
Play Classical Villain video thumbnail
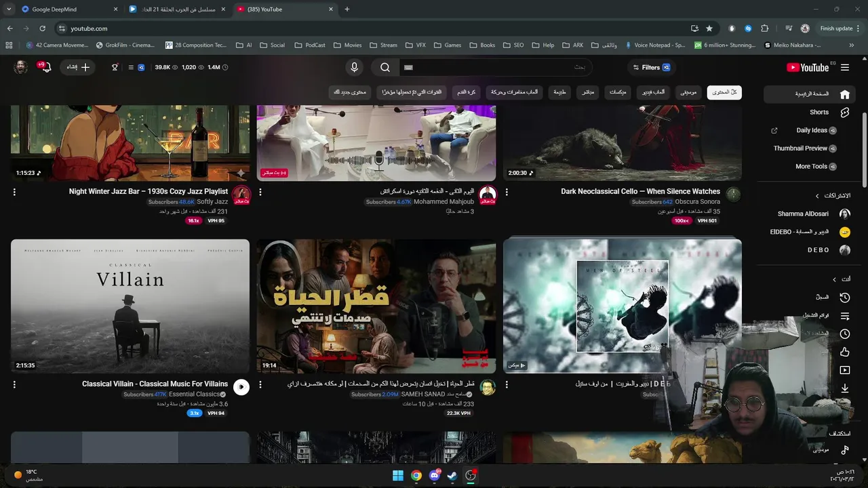[130, 306]
